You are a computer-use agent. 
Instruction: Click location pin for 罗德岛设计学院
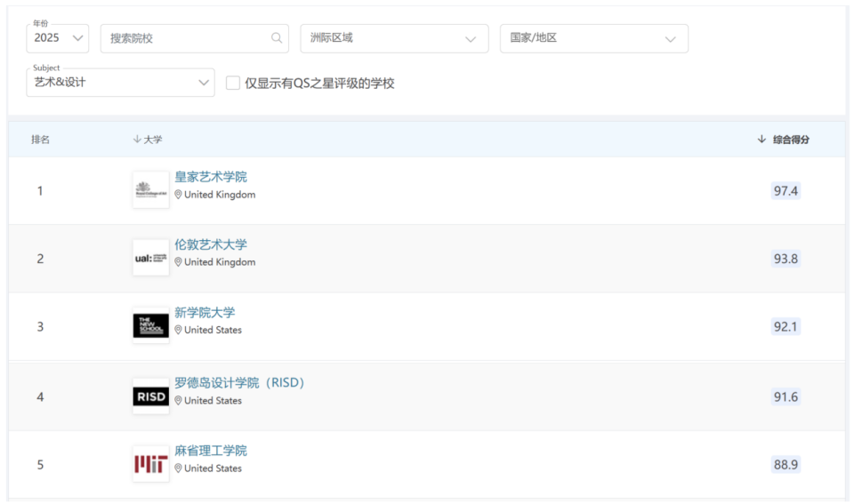click(x=178, y=400)
